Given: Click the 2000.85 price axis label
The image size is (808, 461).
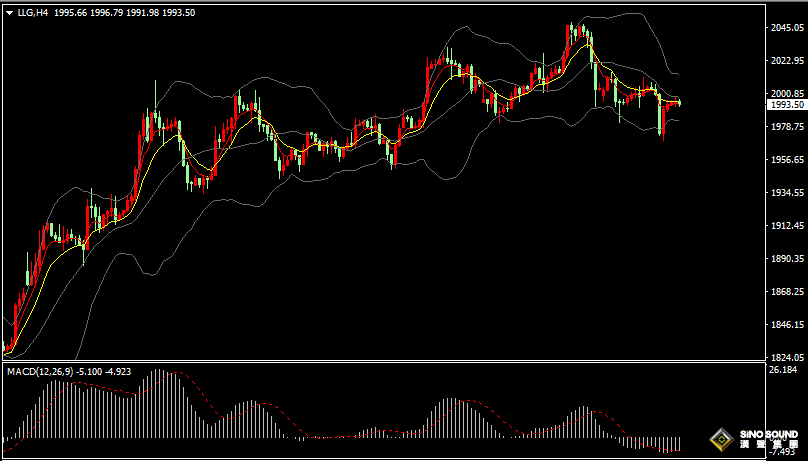Looking at the screenshot, I should point(787,94).
